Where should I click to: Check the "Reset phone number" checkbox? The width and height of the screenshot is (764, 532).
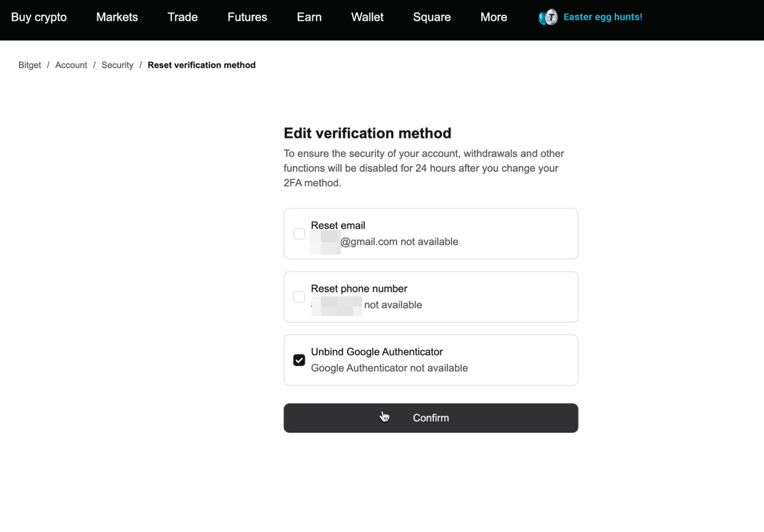coord(298,296)
